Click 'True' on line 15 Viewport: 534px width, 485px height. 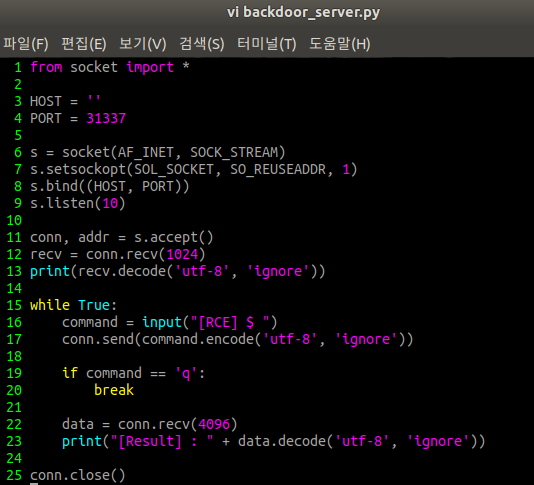click(x=94, y=305)
